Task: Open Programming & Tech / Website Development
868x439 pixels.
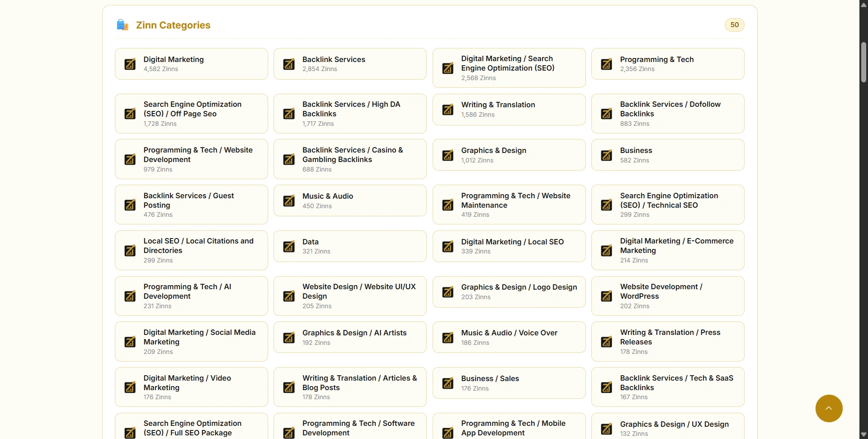Action: coord(191,159)
